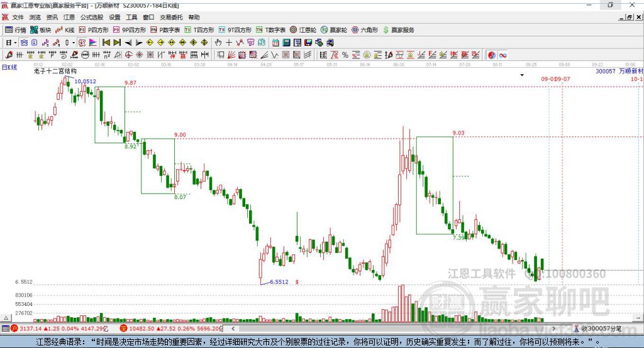Click the 行情 toolbar button
The image size is (644, 348).
click(x=16, y=30)
